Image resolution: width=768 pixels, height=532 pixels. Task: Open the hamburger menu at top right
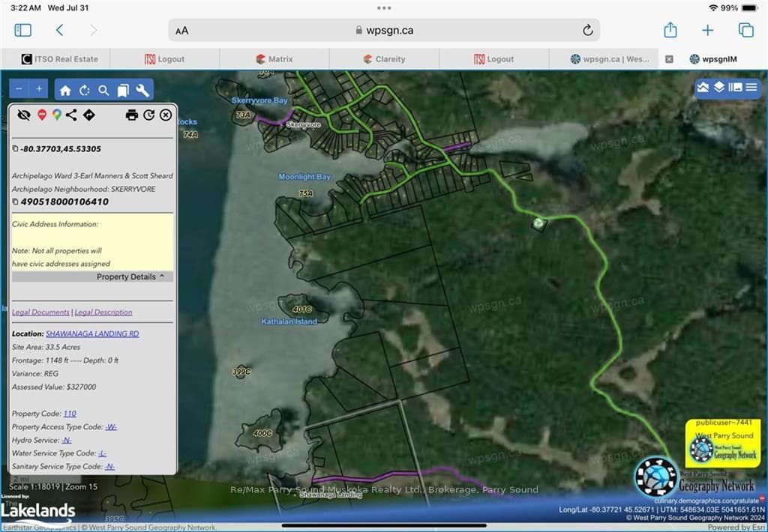(x=751, y=87)
